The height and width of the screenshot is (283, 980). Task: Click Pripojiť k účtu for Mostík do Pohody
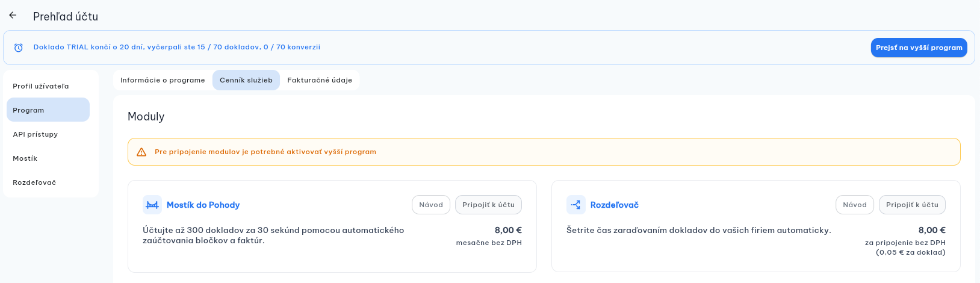click(x=488, y=205)
